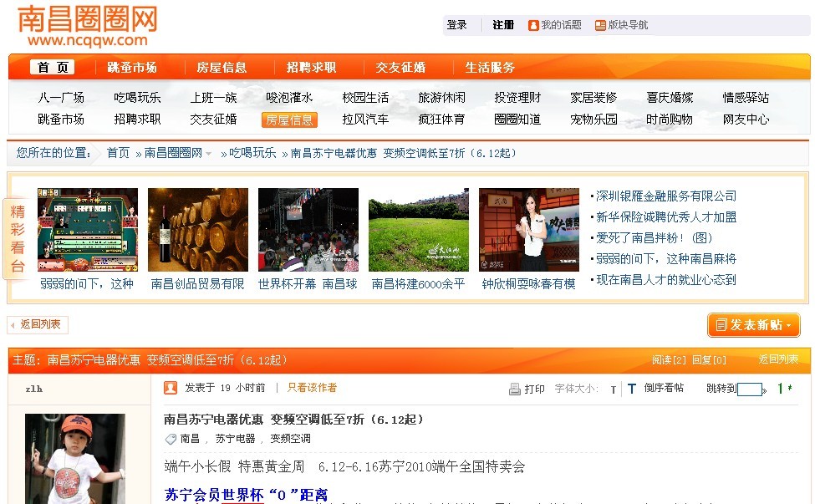Screen dimensions: 815x504
Task: Open 新华保险诚聘优秀人才加盟 link
Action: [666, 217]
